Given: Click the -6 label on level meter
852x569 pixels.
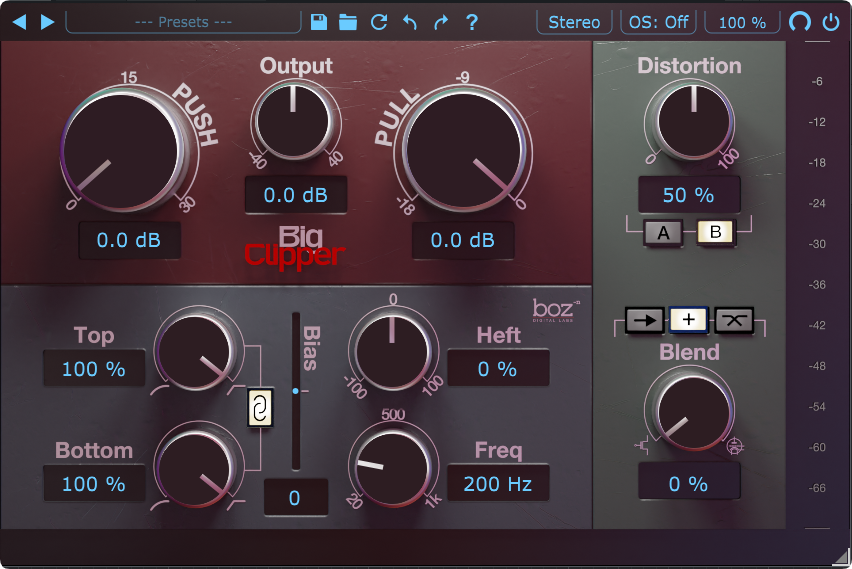Looking at the screenshot, I should coord(817,82).
